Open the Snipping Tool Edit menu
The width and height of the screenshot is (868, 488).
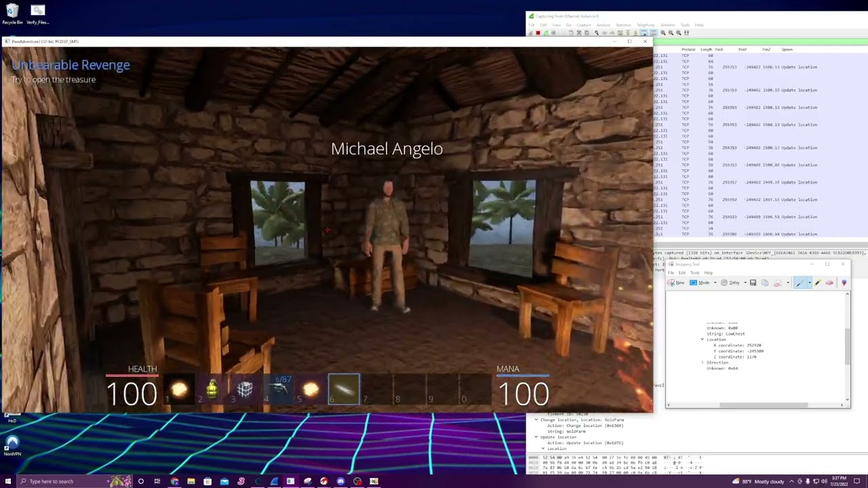click(682, 272)
